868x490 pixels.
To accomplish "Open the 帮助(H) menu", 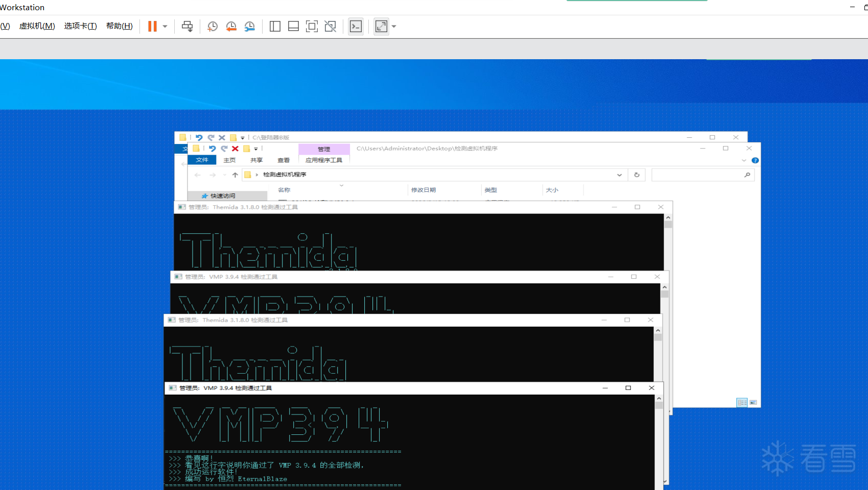I will tap(120, 26).
